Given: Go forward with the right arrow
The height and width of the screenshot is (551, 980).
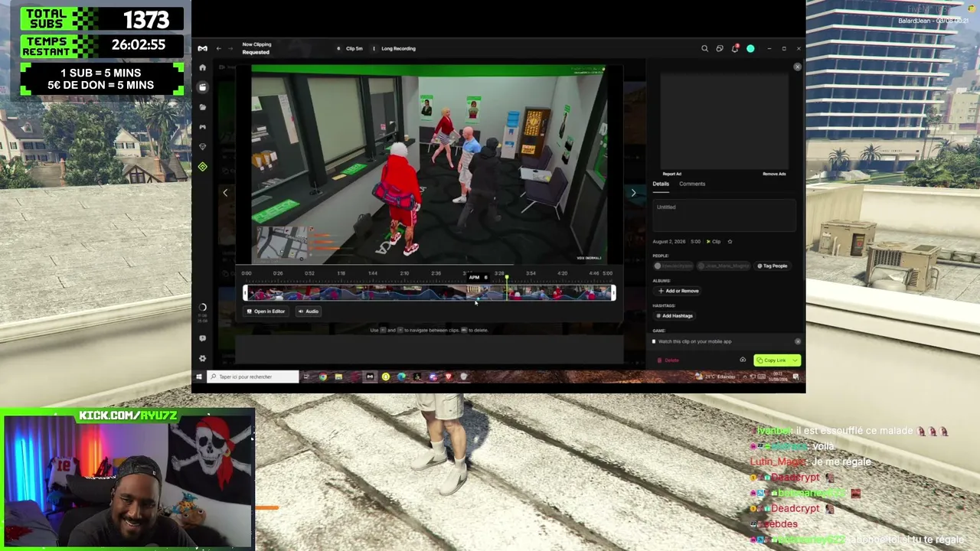Looking at the screenshot, I should [232, 48].
